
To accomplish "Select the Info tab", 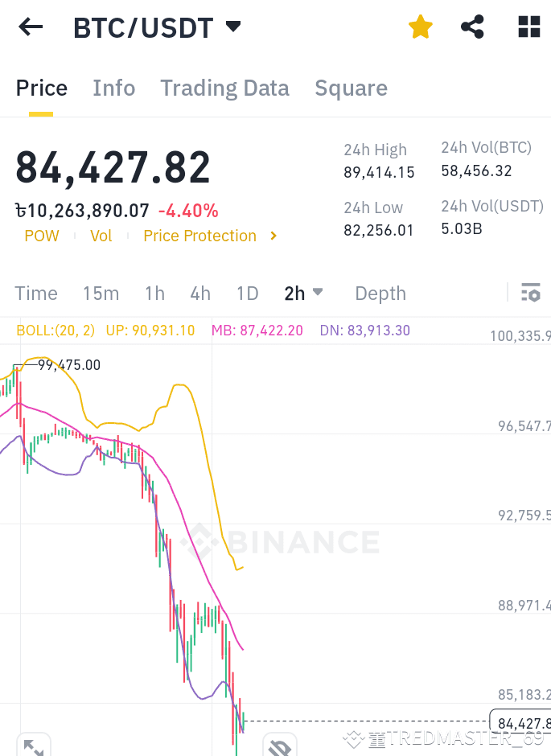I will [x=113, y=88].
